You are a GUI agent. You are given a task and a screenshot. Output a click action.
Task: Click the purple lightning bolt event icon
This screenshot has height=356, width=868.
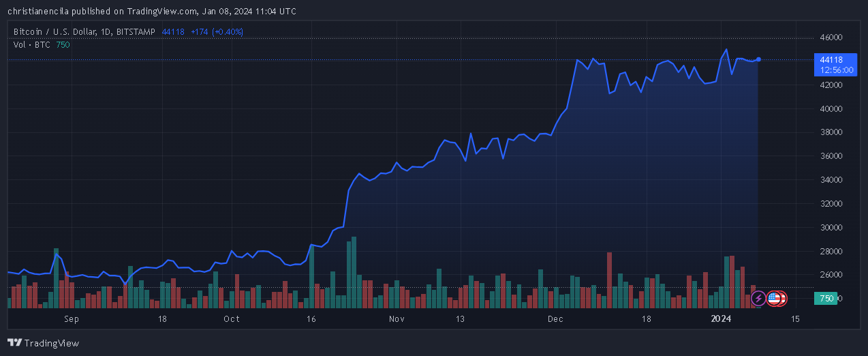coord(758,298)
